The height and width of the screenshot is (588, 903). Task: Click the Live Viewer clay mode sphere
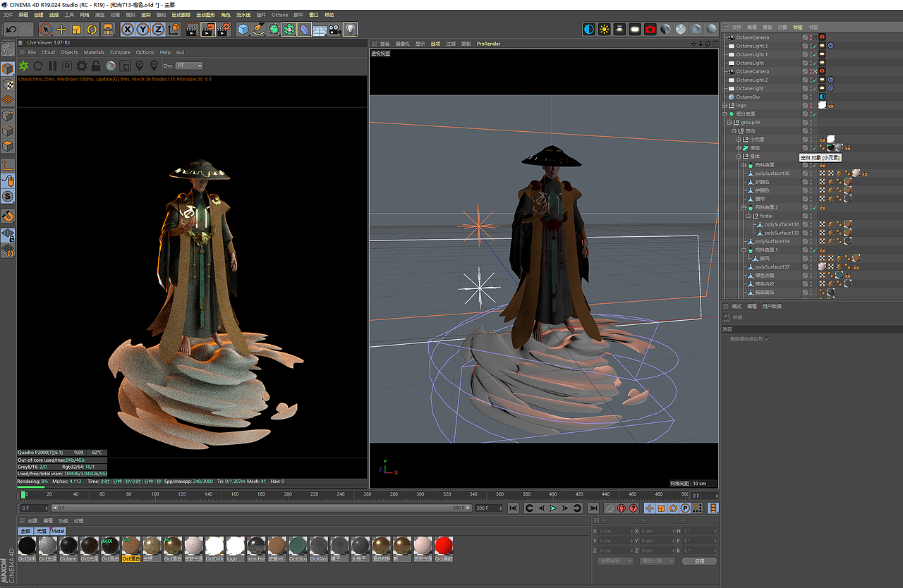pyautogui.click(x=111, y=66)
